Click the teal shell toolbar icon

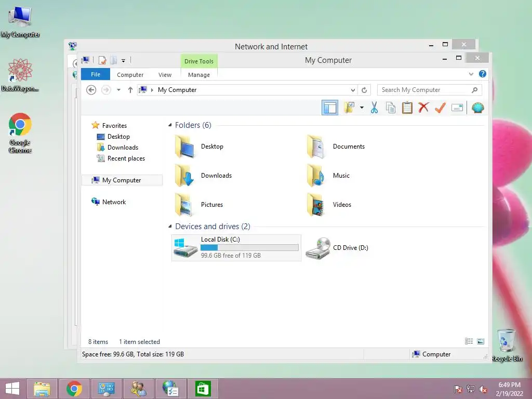coord(478,108)
